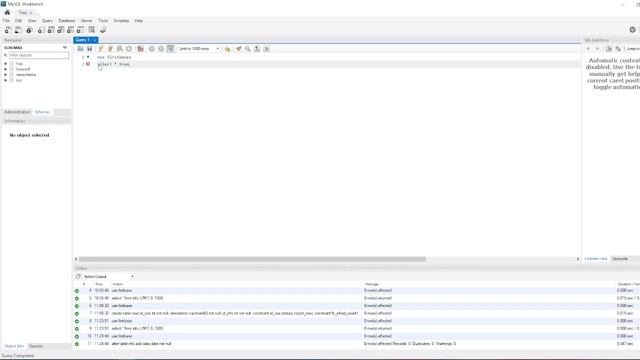The height and width of the screenshot is (360, 640).
Task: Open the Tools menu
Action: (x=103, y=20)
